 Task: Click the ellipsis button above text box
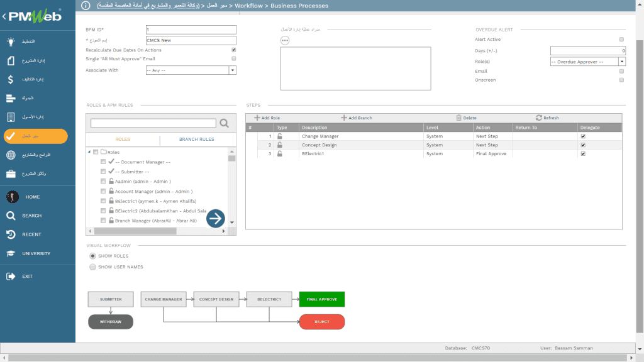tap(285, 40)
